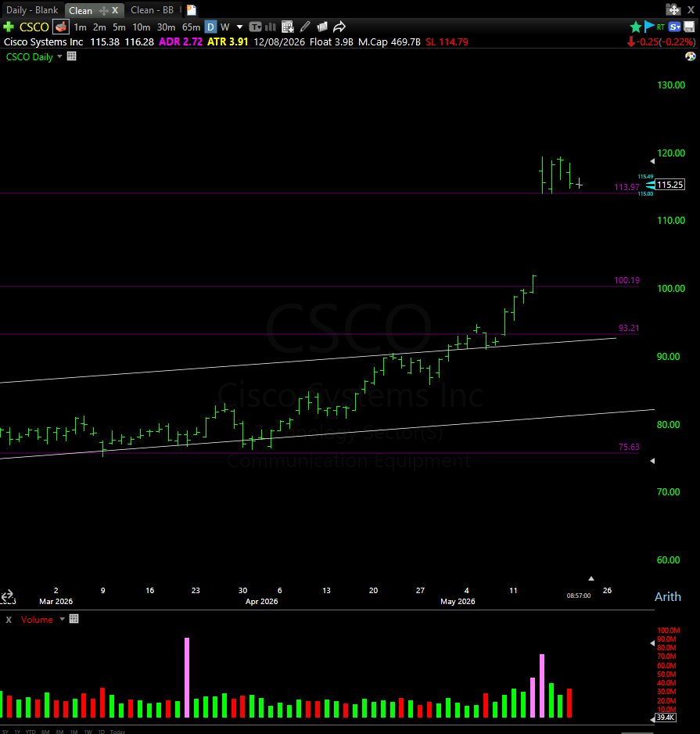Click the new-tab document icon

[x=191, y=10]
